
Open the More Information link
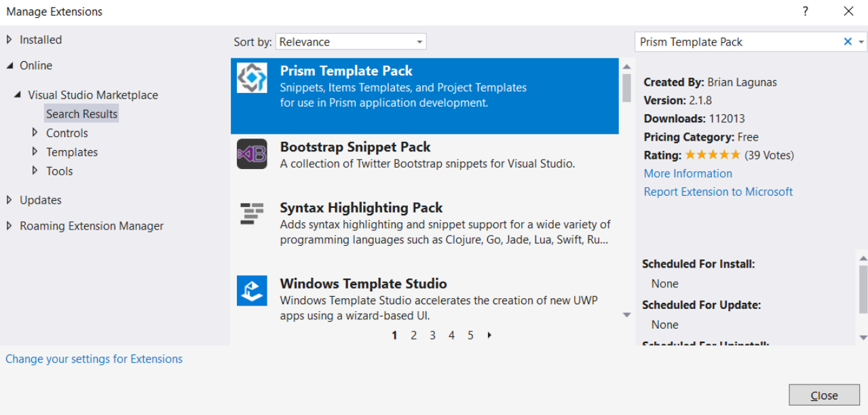[x=687, y=174]
